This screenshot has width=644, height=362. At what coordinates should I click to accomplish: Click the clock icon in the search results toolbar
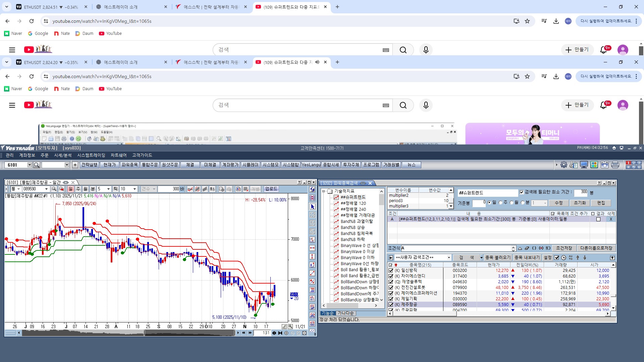[x=563, y=258]
